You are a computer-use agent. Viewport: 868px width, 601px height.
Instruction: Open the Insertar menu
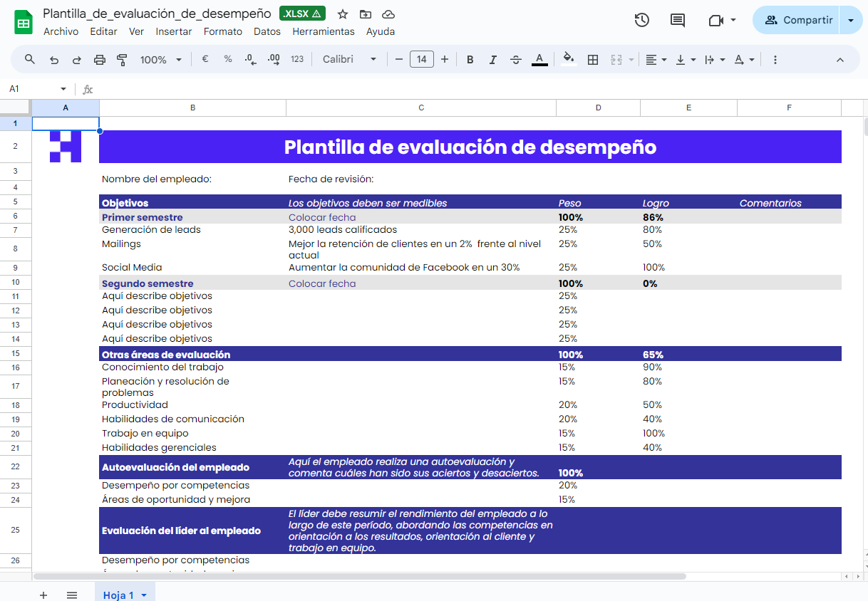tap(175, 31)
